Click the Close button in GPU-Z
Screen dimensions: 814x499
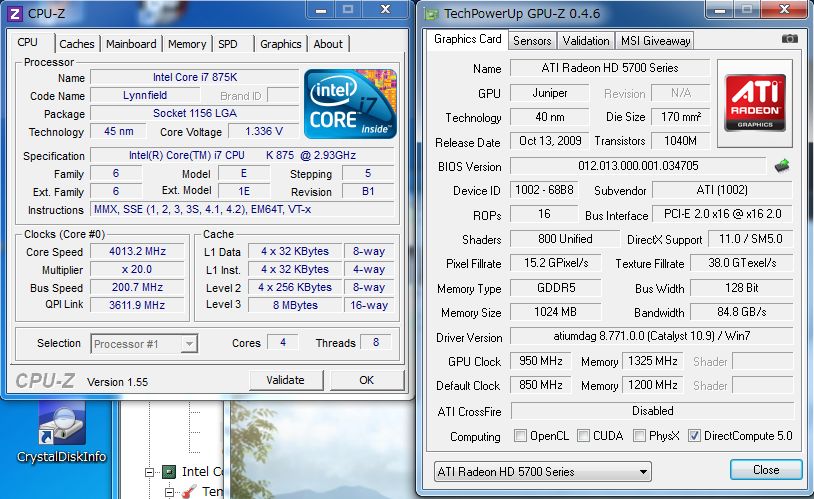pyautogui.click(x=766, y=470)
